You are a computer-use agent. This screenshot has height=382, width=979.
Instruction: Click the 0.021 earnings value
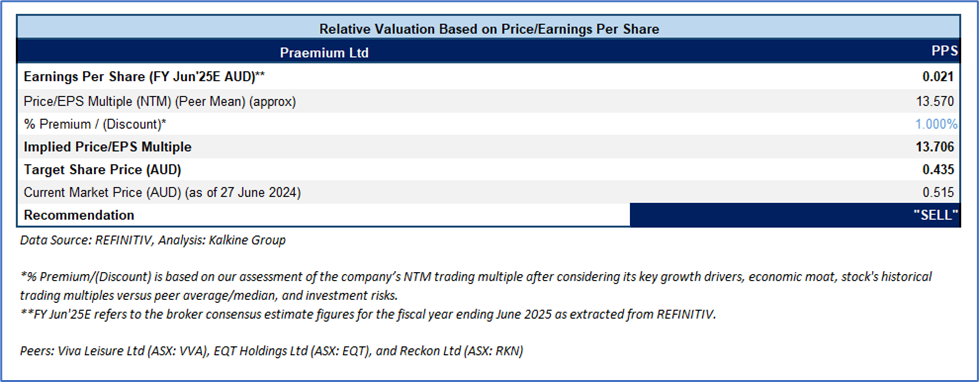[942, 77]
